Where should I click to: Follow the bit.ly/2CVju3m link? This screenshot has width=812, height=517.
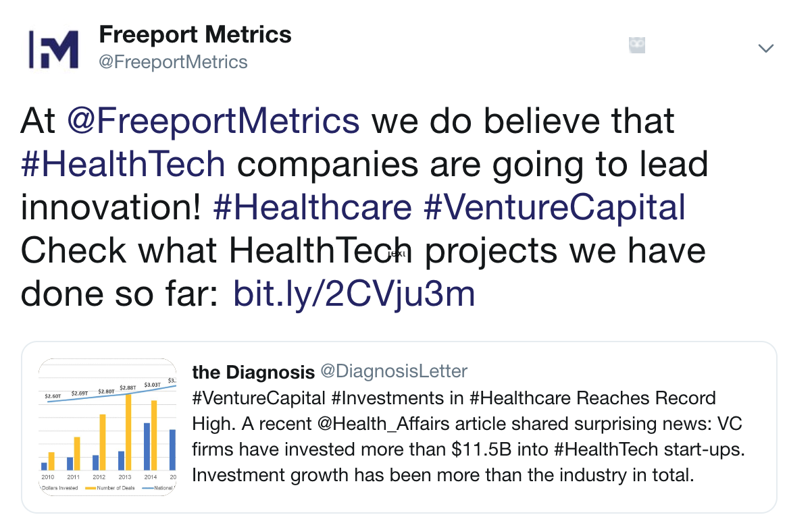pyautogui.click(x=354, y=294)
